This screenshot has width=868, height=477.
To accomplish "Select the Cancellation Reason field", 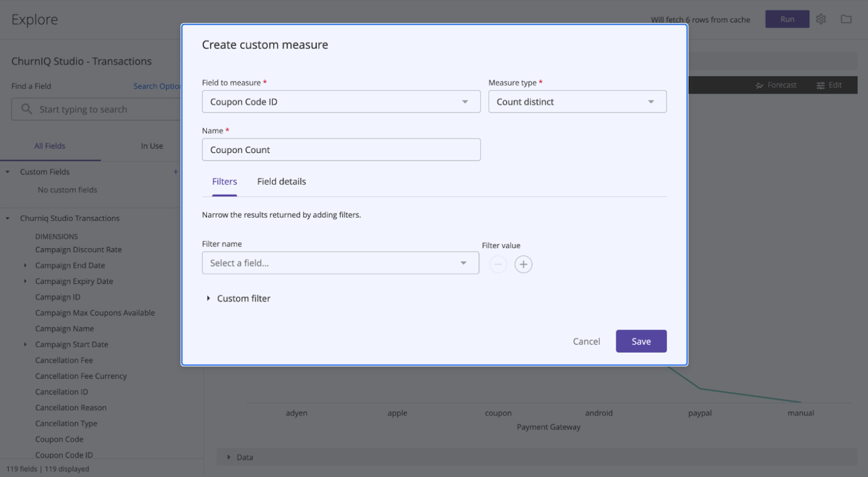I will pos(71,408).
